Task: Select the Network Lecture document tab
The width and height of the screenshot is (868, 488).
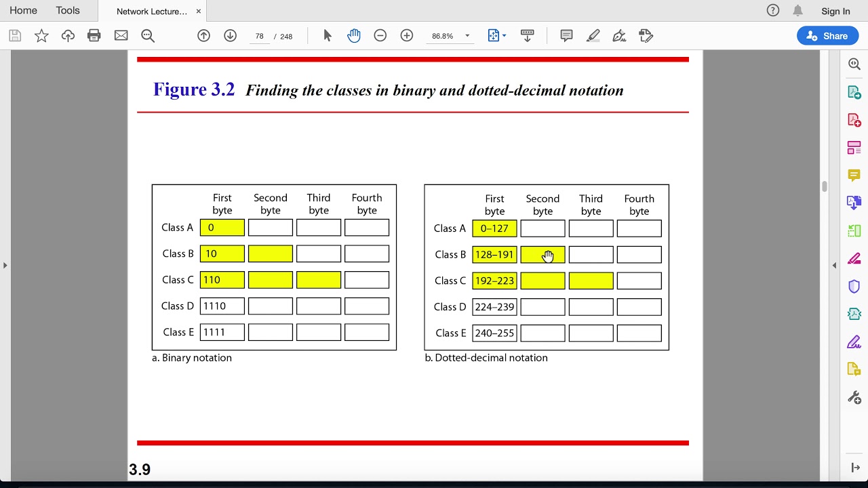Action: (x=151, y=12)
